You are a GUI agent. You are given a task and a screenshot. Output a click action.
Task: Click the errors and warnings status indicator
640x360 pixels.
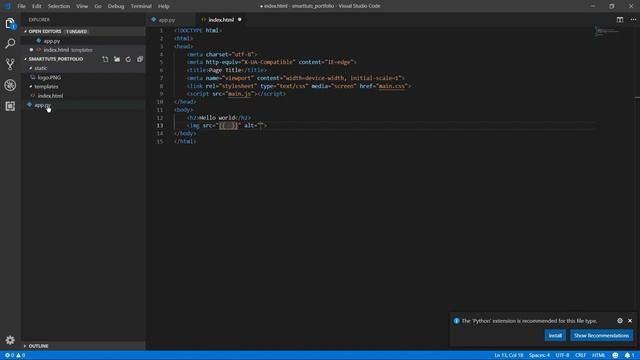point(15,355)
